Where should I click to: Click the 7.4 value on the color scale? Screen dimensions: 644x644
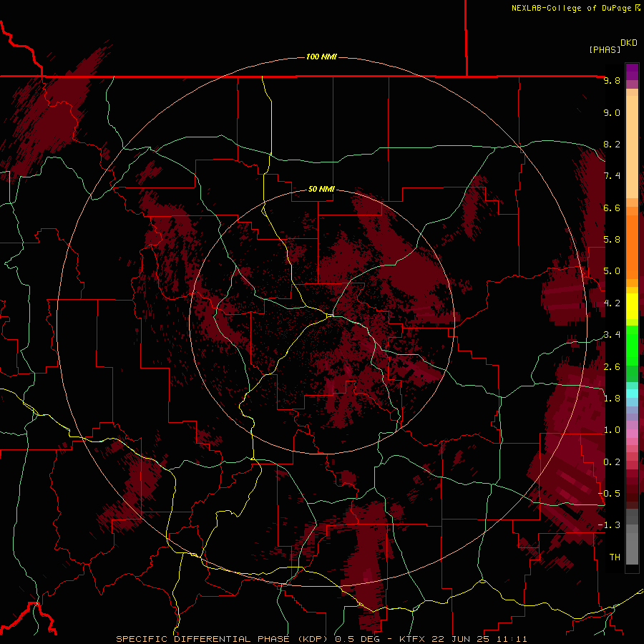612,176
